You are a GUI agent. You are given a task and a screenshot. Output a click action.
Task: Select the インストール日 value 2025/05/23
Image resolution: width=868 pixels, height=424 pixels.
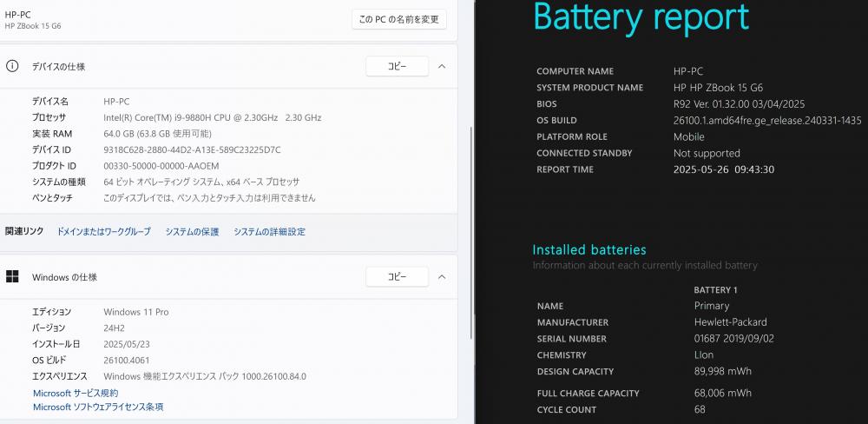127,344
